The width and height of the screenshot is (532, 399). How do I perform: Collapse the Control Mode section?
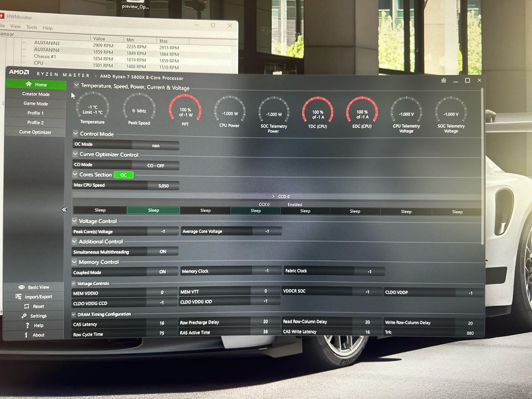[x=75, y=133]
